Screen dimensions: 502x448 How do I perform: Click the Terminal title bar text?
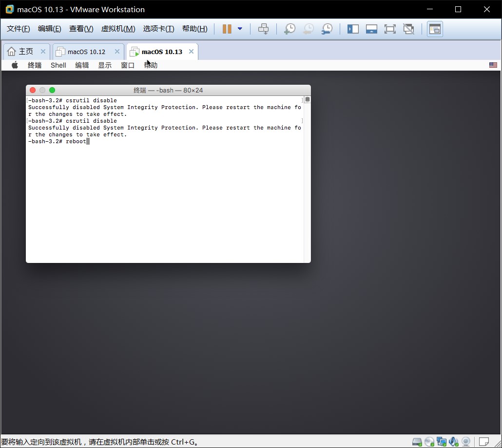click(168, 90)
